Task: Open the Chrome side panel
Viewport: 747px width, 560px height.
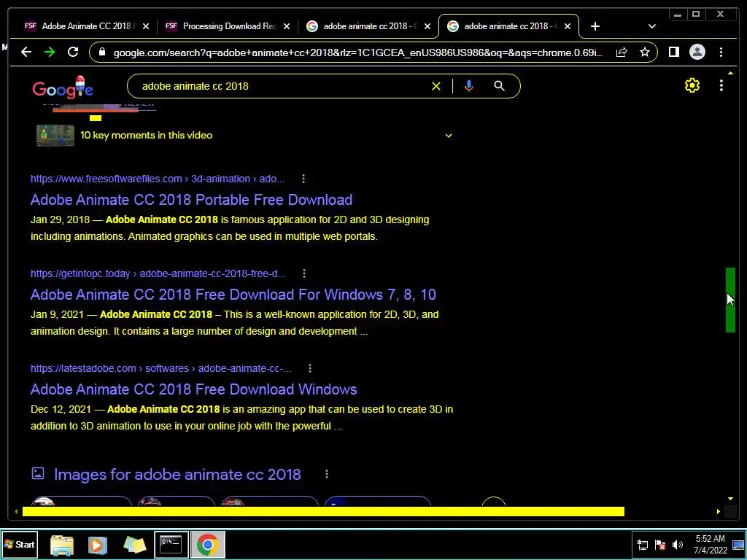Action: click(x=673, y=52)
